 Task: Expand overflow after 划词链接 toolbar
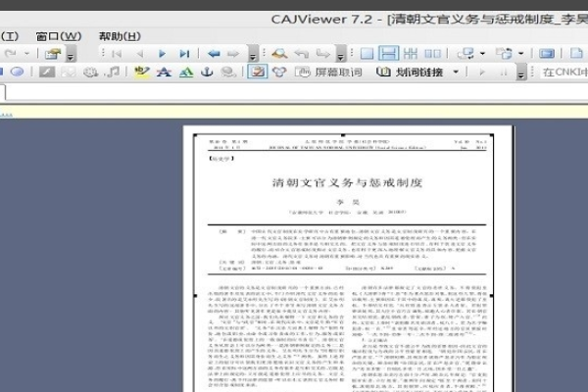[521, 72]
